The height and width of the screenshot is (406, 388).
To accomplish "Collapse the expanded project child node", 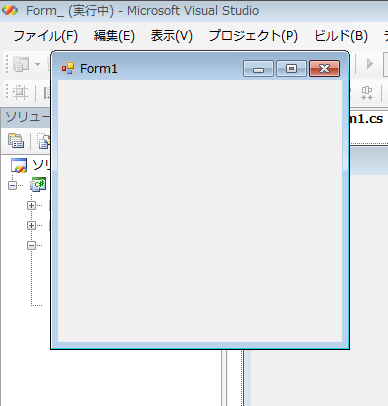I will 31,245.
